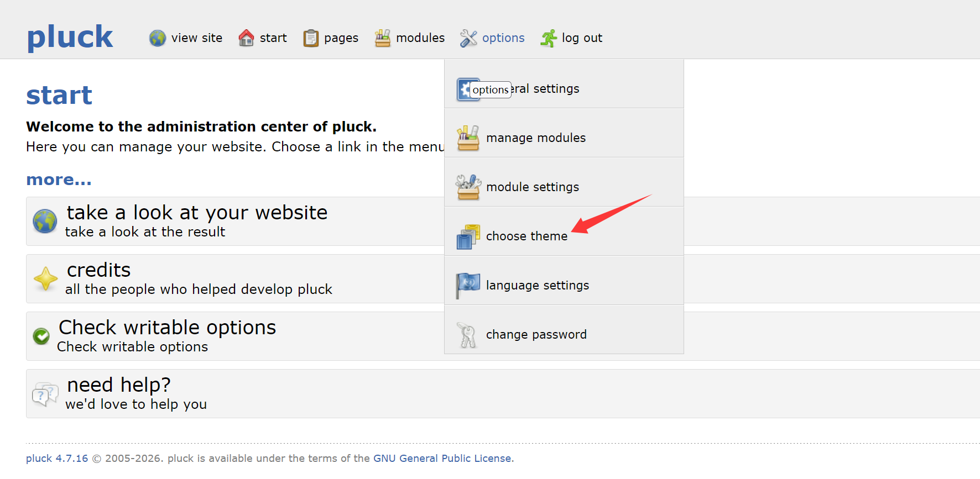Select module settings from the options dropdown
The width and height of the screenshot is (980, 479).
[x=564, y=182]
